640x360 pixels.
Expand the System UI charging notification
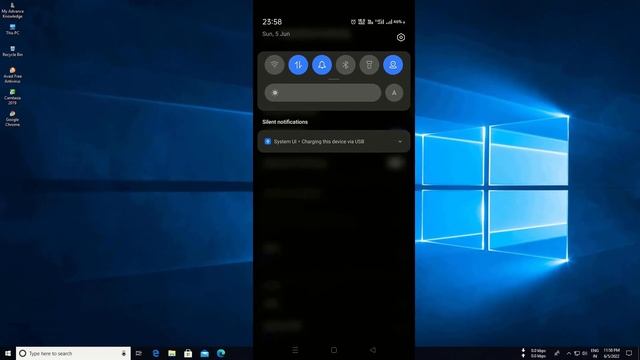(400, 142)
